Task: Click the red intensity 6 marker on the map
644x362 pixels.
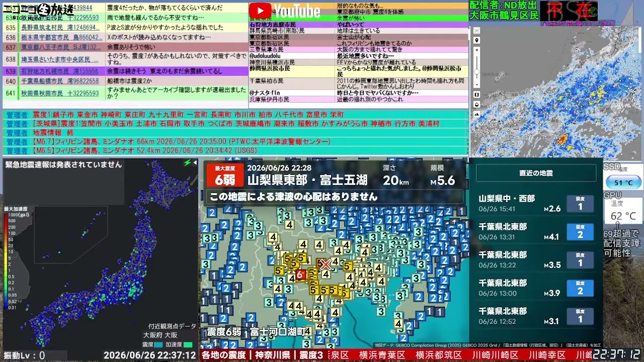Action: [x=300, y=275]
